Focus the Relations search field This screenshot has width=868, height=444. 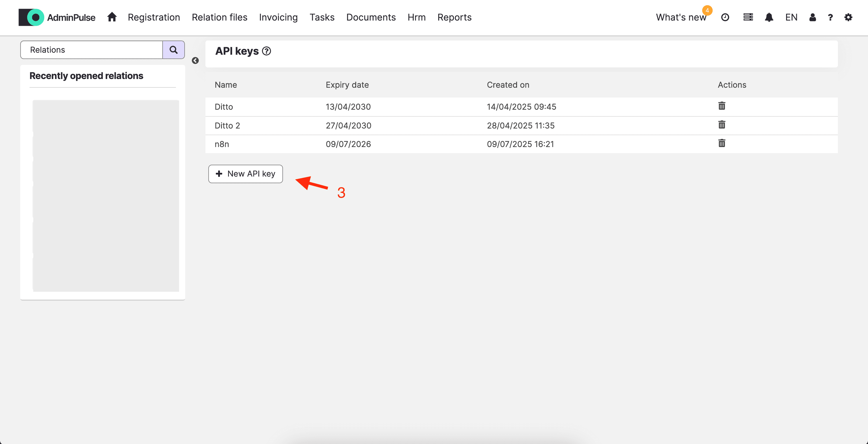coord(92,50)
